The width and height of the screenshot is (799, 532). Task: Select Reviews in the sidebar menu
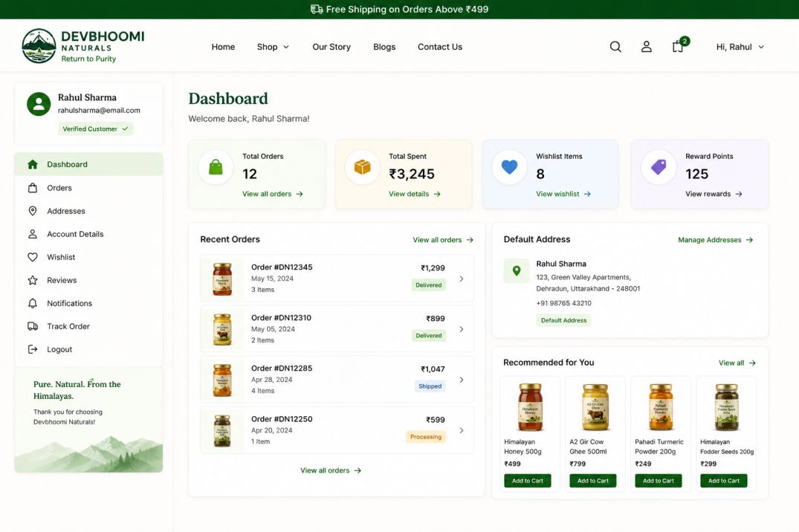88,280
